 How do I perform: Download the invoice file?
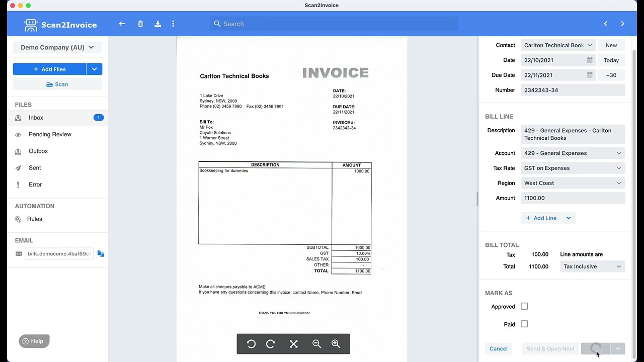tap(157, 24)
